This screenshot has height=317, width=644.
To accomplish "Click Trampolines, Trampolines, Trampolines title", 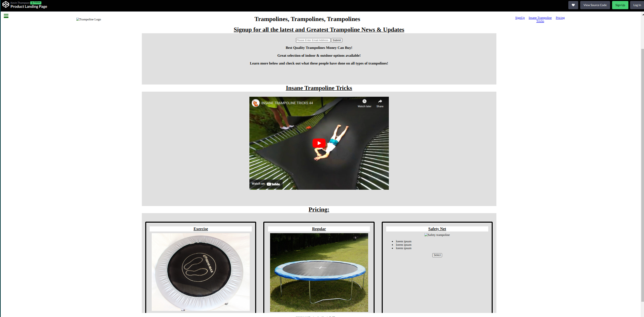I will (307, 19).
